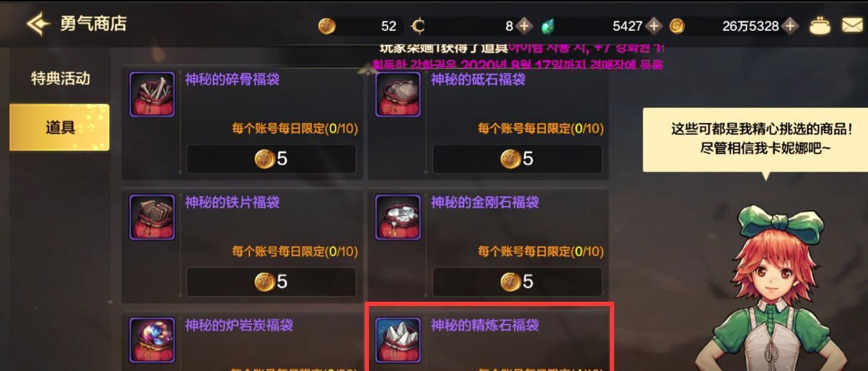Buy 神秘的铁片福袋 for 5 coins
Viewport: 868px width, 371px height.
click(x=271, y=282)
